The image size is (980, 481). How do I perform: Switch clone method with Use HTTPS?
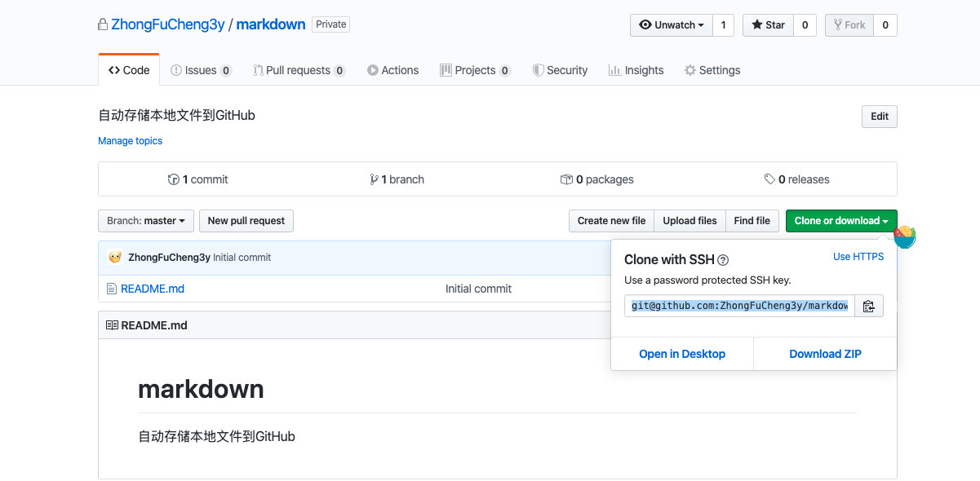(x=858, y=257)
